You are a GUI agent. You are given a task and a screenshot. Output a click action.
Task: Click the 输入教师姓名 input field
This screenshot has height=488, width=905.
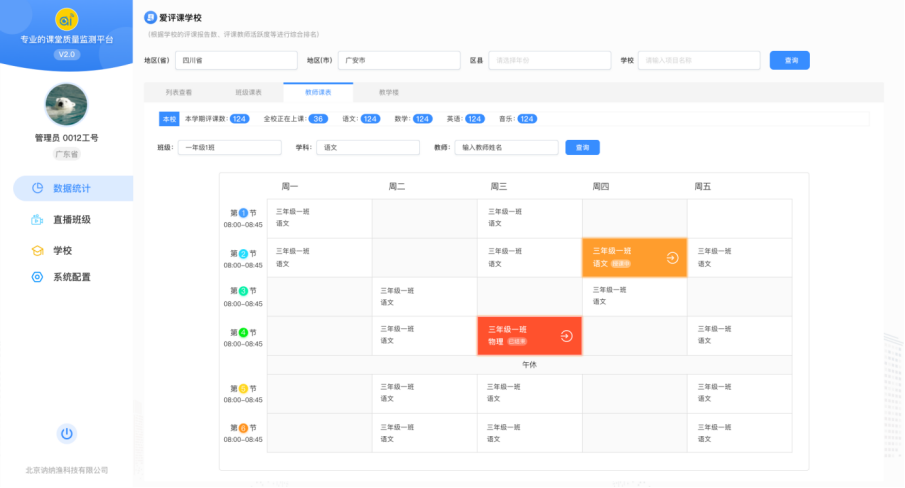[x=506, y=147]
